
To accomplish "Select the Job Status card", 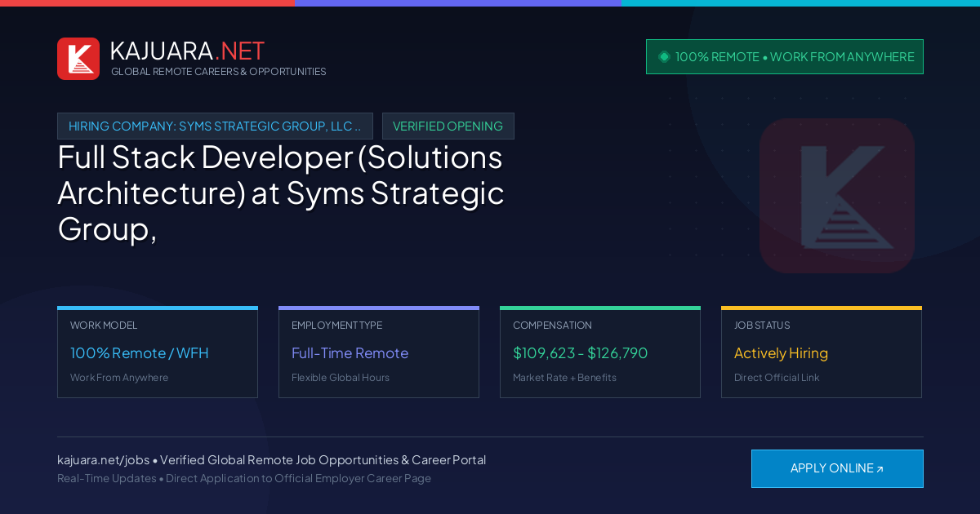I will tap(822, 352).
